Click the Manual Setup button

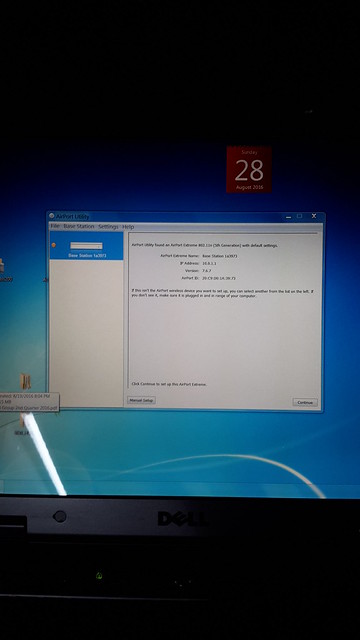(141, 400)
